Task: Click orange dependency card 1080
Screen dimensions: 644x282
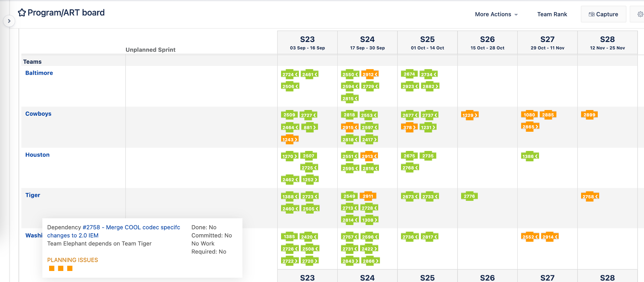Action: (529, 115)
